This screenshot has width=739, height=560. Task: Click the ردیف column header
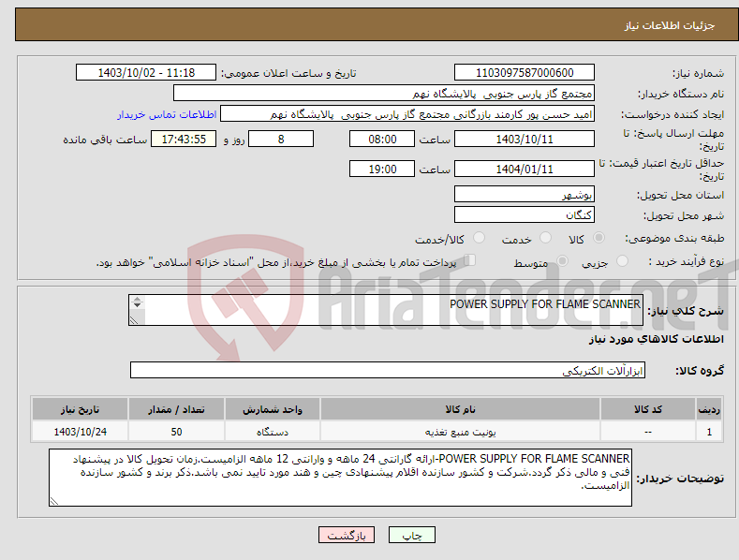709,409
